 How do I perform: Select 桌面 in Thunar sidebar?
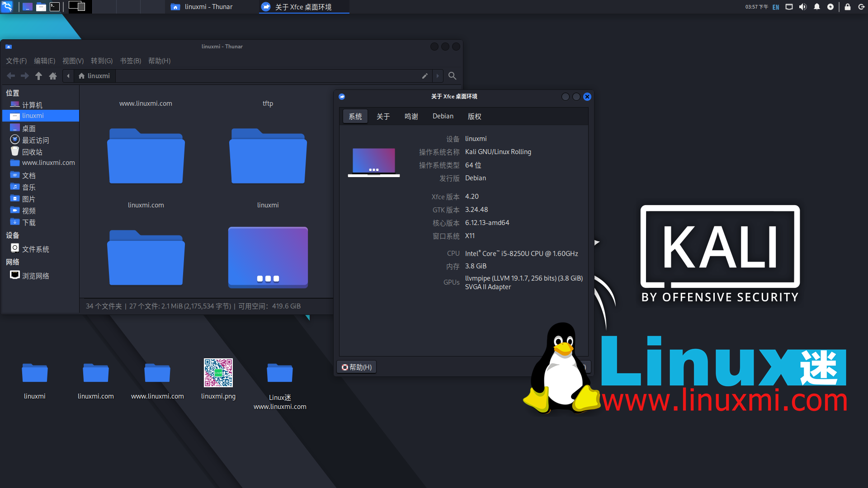click(41, 128)
